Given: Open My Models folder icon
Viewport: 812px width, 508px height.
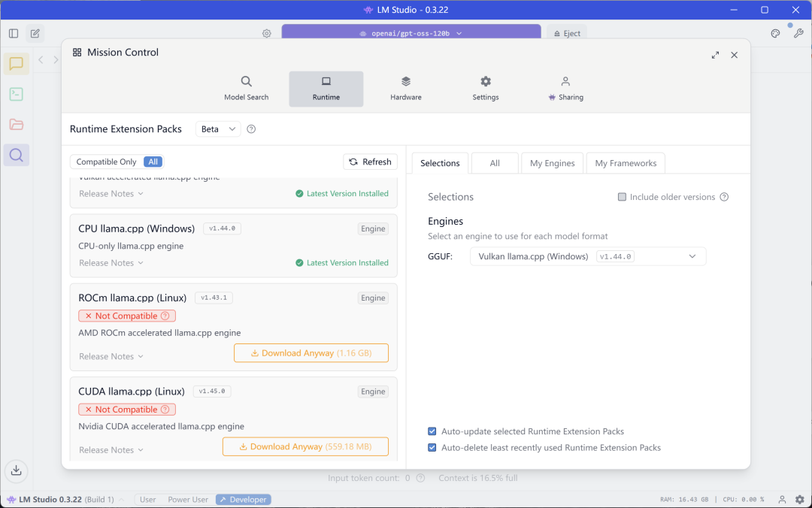Looking at the screenshot, I should click(x=16, y=125).
